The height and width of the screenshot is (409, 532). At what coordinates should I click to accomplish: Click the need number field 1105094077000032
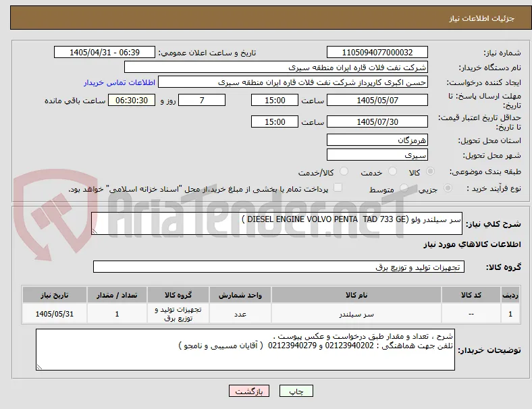pyautogui.click(x=377, y=52)
